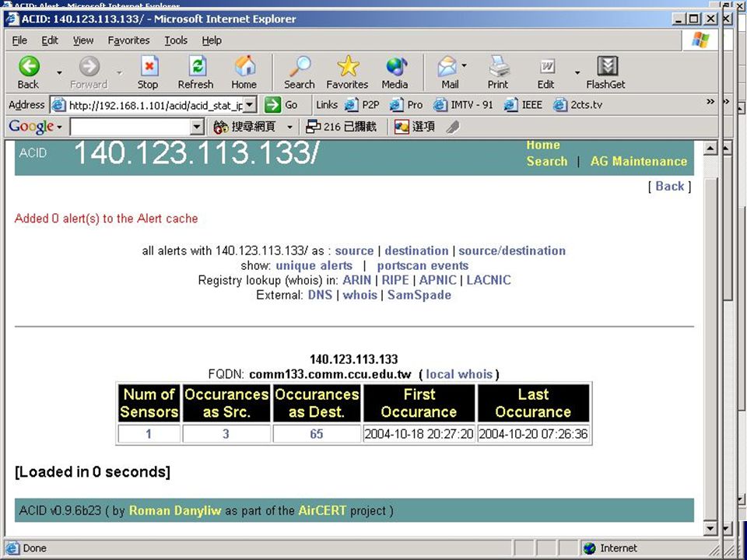Viewport: 747px width, 560px height.
Task: Open the Favorites star toolbar icon
Action: 349,66
